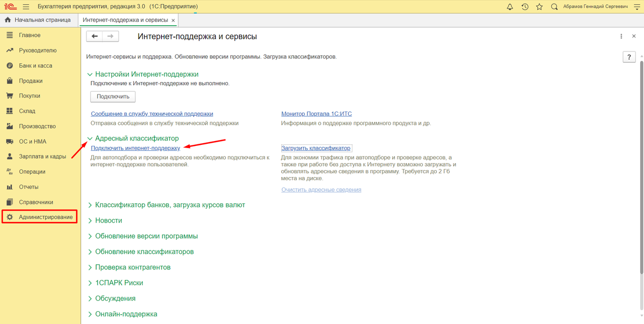Screen dimensions: 644x324
Task: Click the Банк и касса coin icon
Action: coord(9,65)
